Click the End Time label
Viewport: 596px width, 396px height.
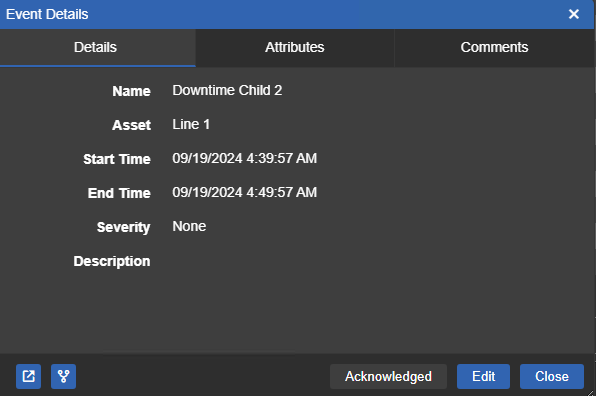point(119,193)
